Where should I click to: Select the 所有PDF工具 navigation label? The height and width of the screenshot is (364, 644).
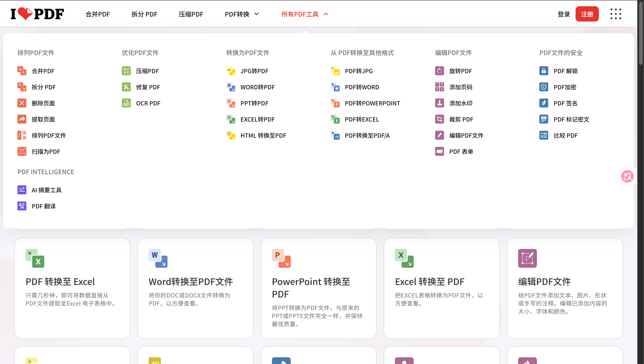click(300, 14)
